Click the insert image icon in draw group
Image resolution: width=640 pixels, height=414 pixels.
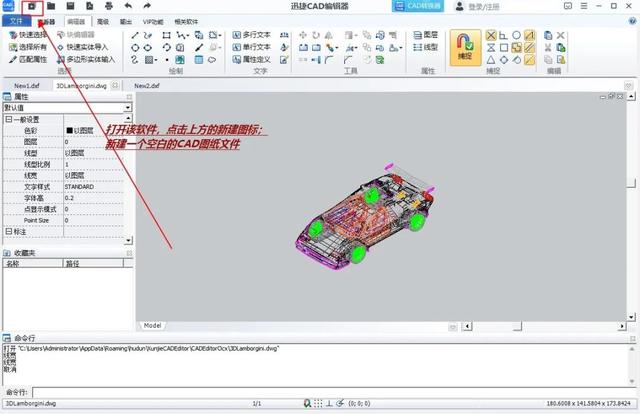tap(180, 60)
